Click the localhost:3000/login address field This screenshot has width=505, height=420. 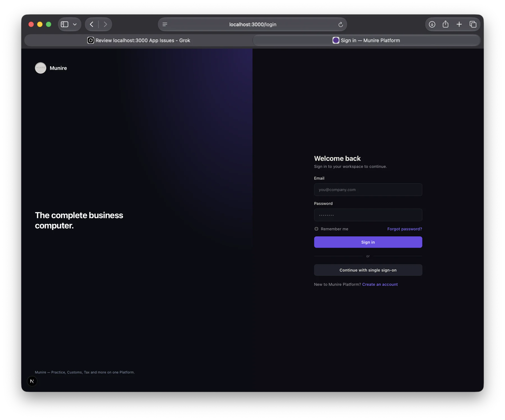[252, 24]
